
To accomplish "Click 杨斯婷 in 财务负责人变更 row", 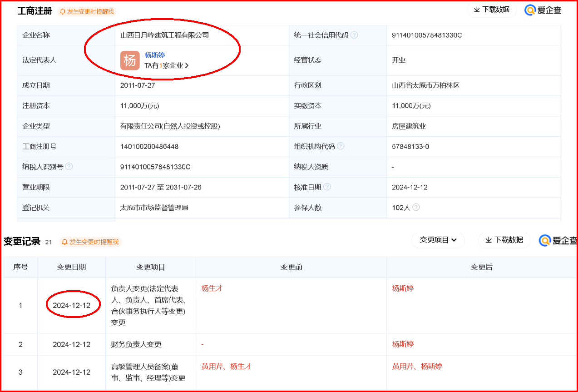I will (403, 344).
